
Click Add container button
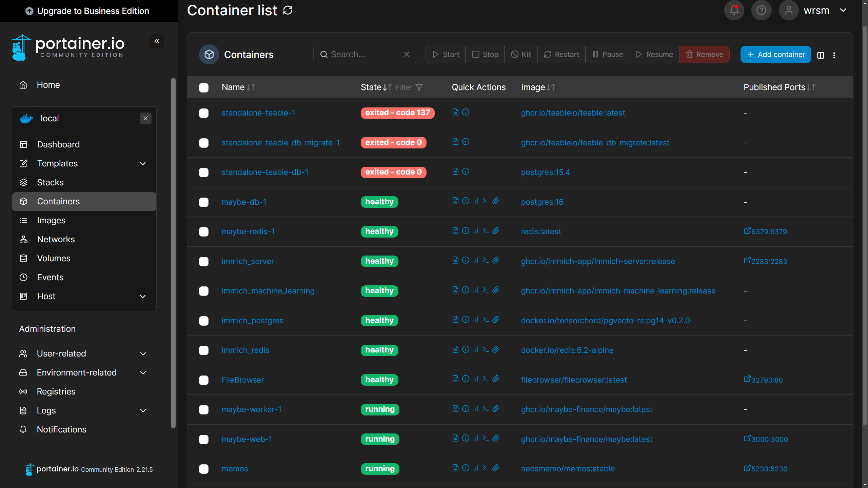point(776,54)
